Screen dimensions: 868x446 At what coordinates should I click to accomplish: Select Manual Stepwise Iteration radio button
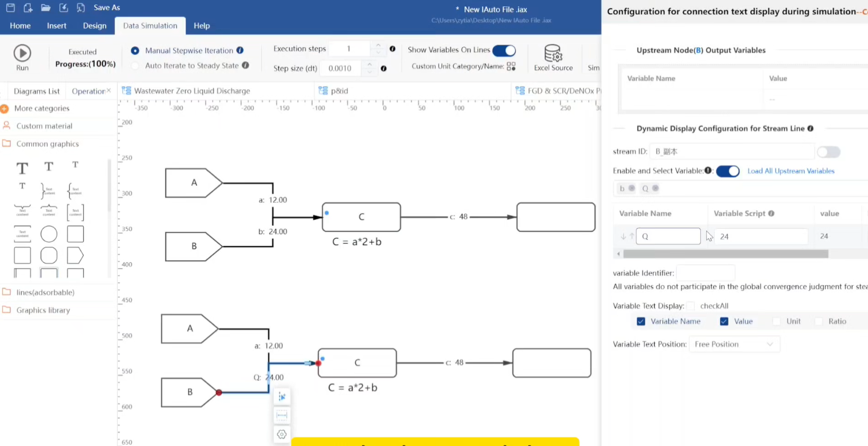(x=135, y=50)
